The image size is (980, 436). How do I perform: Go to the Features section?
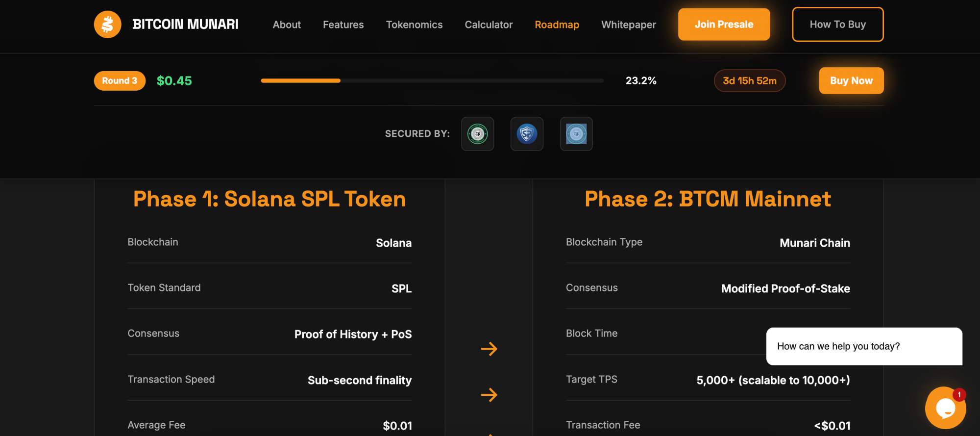(x=343, y=25)
